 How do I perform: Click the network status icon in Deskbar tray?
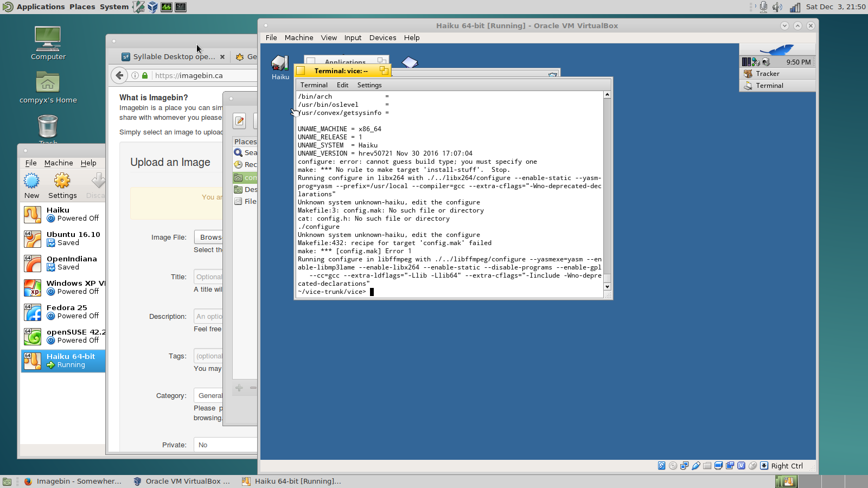pos(756,62)
